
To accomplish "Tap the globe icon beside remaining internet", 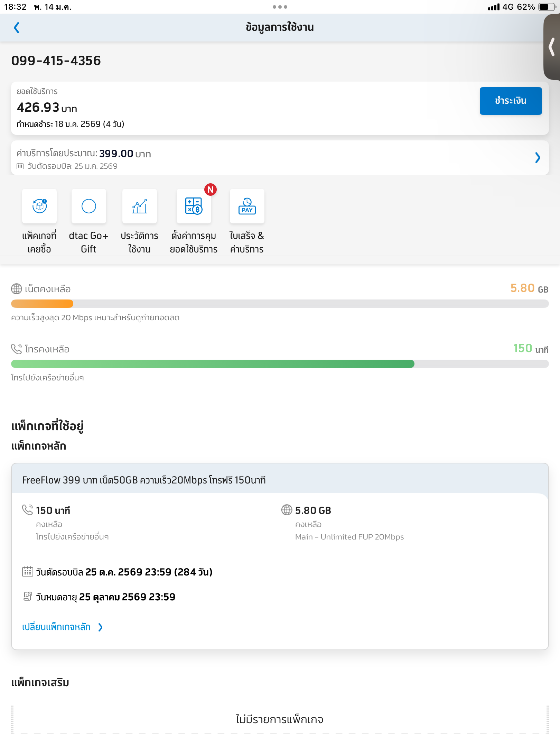I will pyautogui.click(x=17, y=289).
